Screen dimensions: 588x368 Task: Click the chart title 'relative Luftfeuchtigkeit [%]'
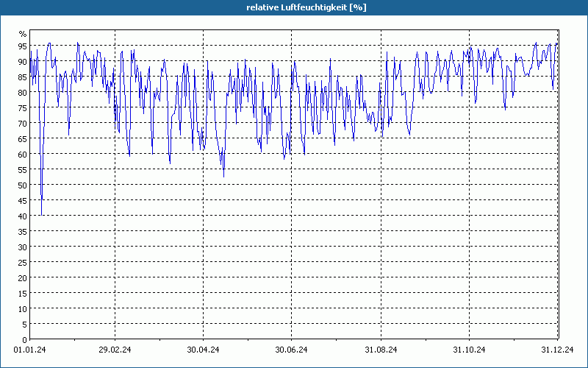pyautogui.click(x=306, y=7)
